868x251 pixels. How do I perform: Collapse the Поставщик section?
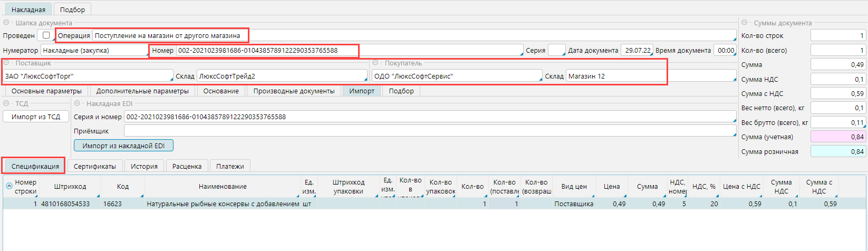[6, 63]
